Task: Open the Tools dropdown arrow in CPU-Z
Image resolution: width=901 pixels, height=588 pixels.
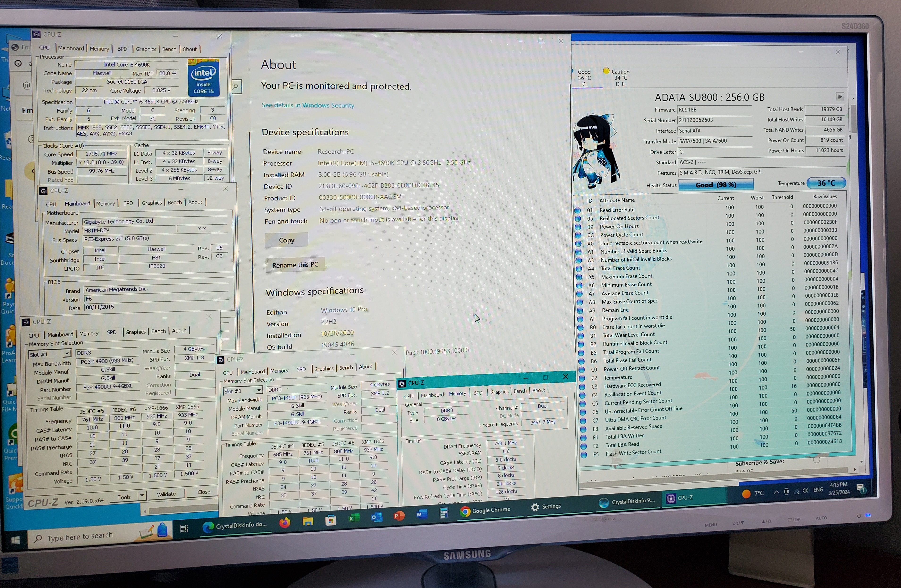Action: pyautogui.click(x=142, y=495)
